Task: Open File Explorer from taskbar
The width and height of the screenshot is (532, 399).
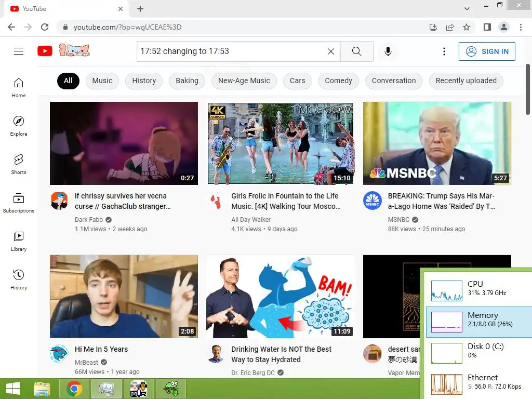Action: pos(42,389)
